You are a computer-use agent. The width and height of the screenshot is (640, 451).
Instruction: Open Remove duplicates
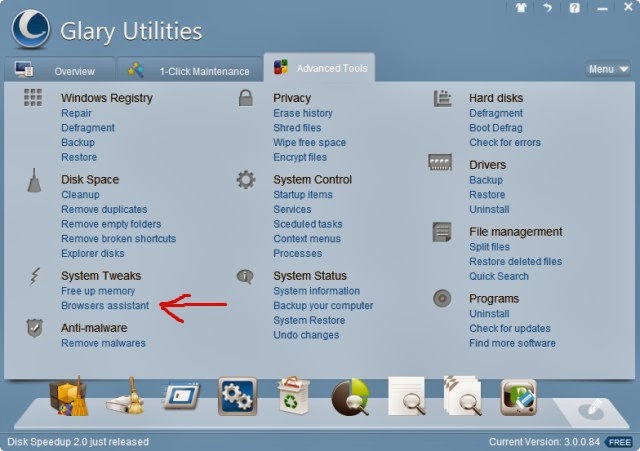(104, 209)
